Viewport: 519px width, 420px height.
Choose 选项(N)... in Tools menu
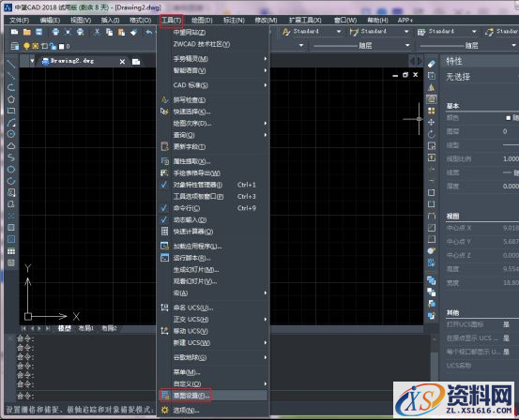click(x=213, y=411)
